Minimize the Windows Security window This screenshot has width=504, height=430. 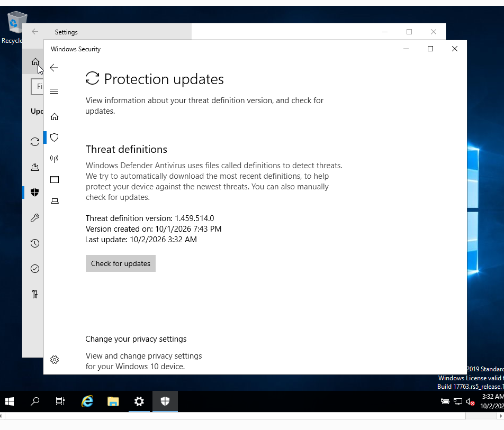[406, 49]
